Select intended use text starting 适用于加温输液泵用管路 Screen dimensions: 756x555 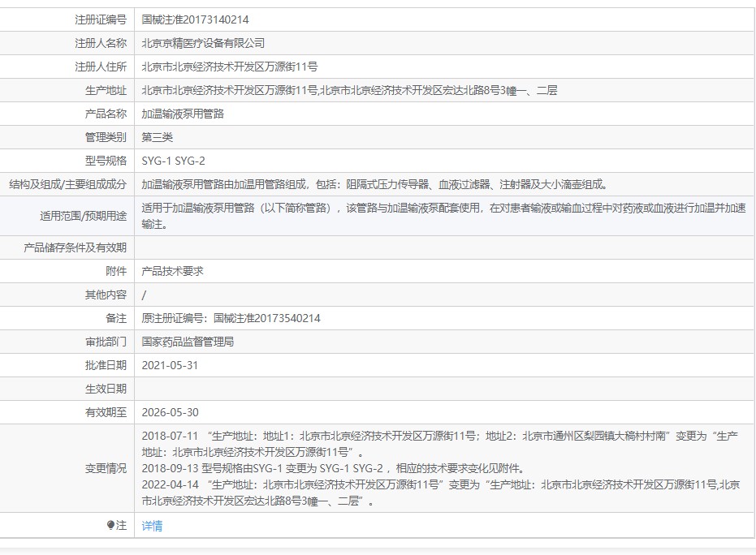pyautogui.click(x=443, y=216)
